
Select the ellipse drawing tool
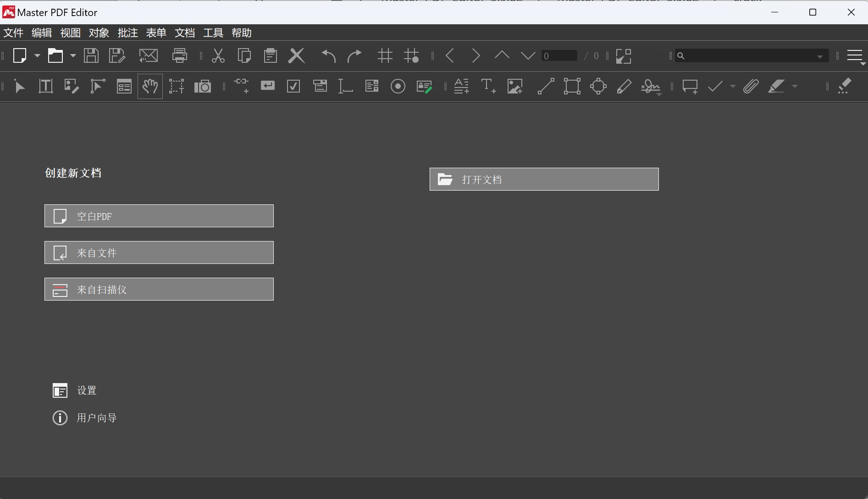598,86
